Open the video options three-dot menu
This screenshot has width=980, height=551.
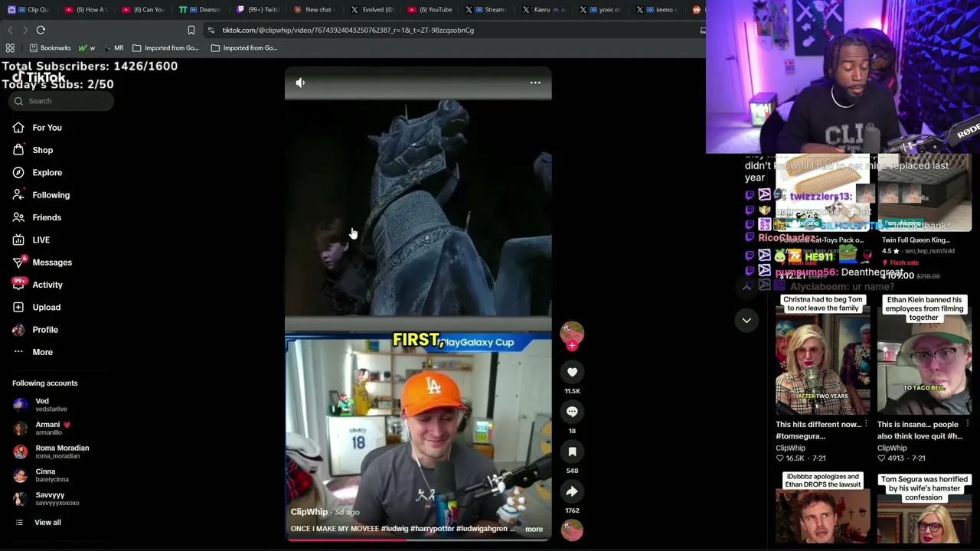pyautogui.click(x=535, y=83)
